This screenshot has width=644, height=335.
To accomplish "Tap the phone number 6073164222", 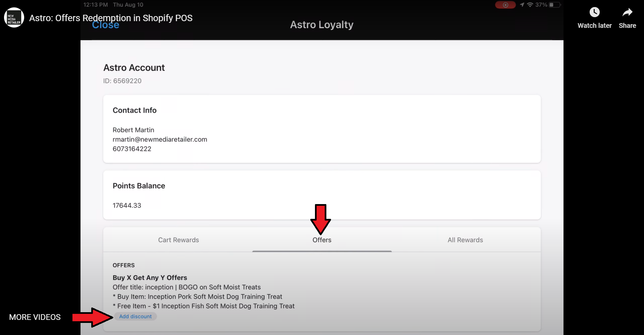I will tap(132, 149).
